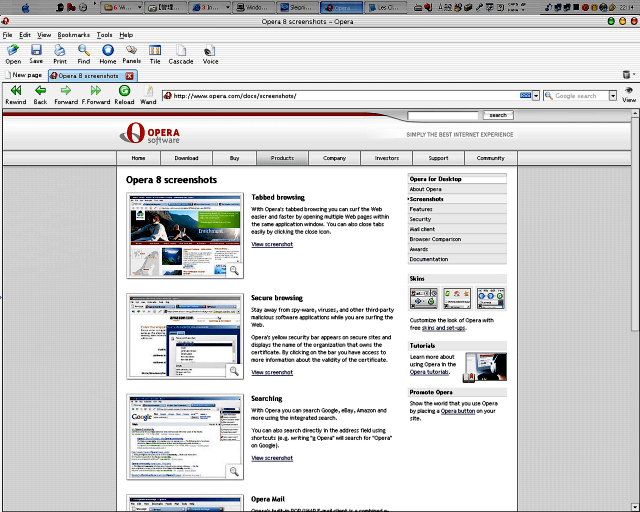Click the Forward navigation arrow
Image resolution: width=640 pixels, height=512 pixels.
coord(66,90)
